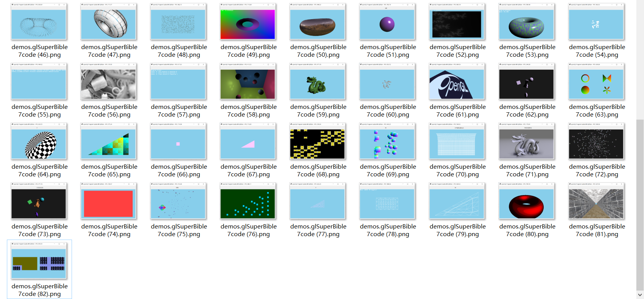Open the colored room spheres image 7code (58)
The height and width of the screenshot is (299, 644).
coord(248,84)
